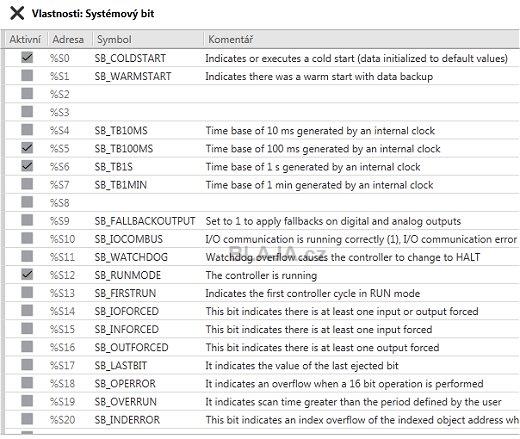The width and height of the screenshot is (520, 439).
Task: Click comment about last ejected bit
Action: (302, 365)
